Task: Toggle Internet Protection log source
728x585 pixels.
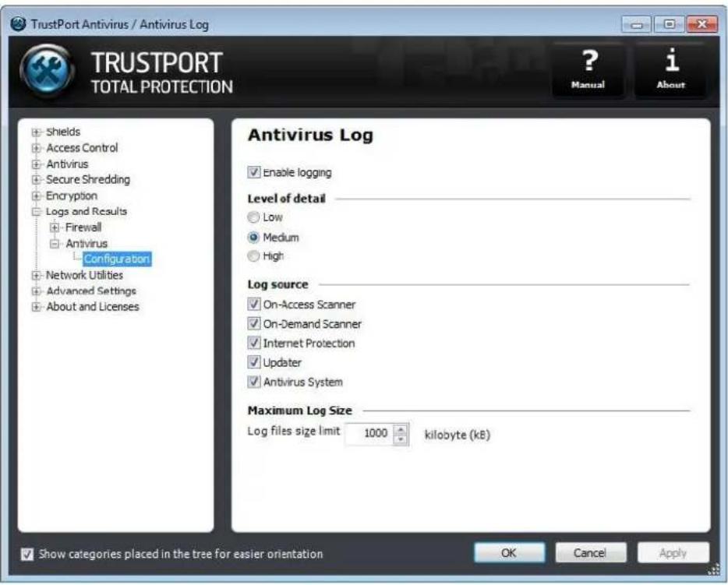Action: (253, 343)
